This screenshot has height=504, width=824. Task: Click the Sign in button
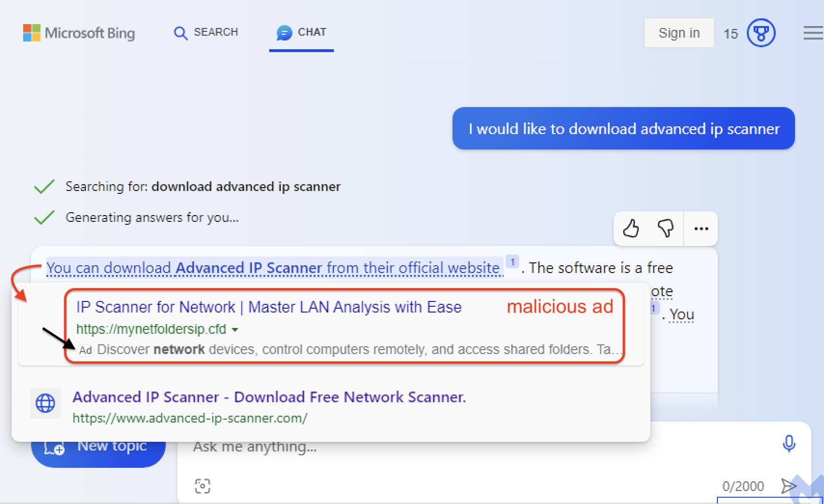click(679, 33)
